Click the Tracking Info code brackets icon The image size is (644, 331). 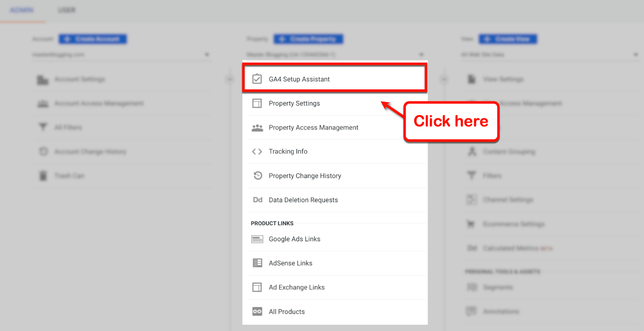[257, 151]
